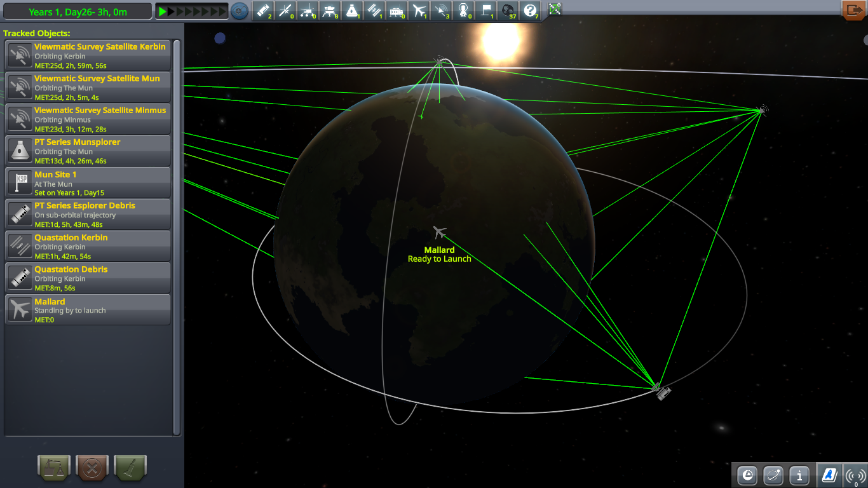The height and width of the screenshot is (488, 868).
Task: Fly the selected vessel with the green button
Action: (130, 468)
